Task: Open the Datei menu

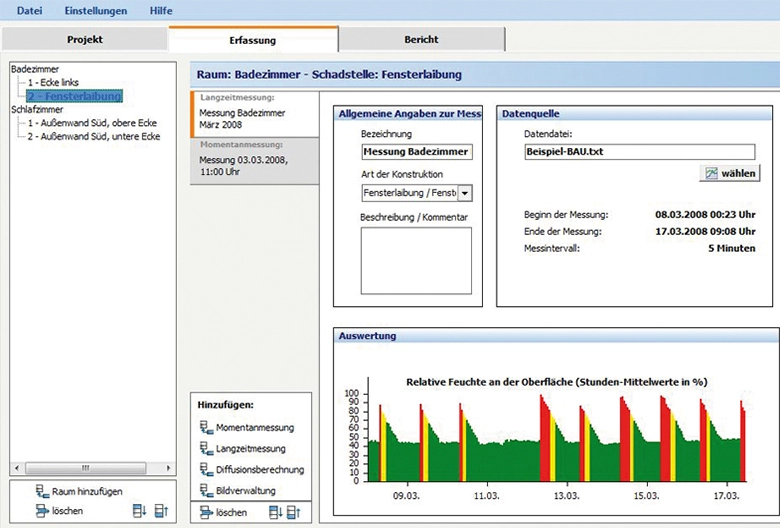Action: [x=30, y=11]
